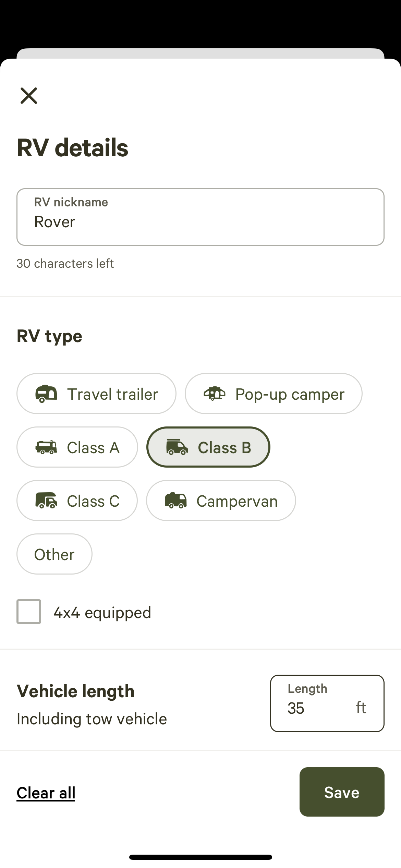The width and height of the screenshot is (401, 868).
Task: Deselect the Class B option
Action: 208,447
